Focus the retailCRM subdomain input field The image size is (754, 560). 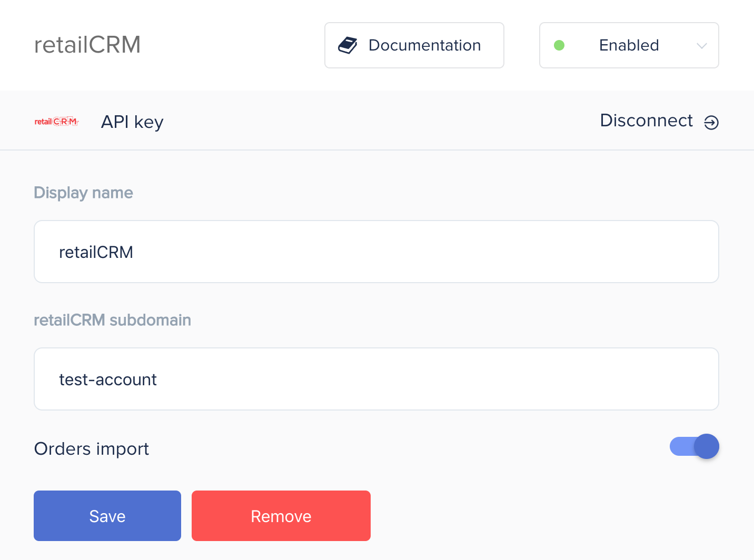point(376,379)
